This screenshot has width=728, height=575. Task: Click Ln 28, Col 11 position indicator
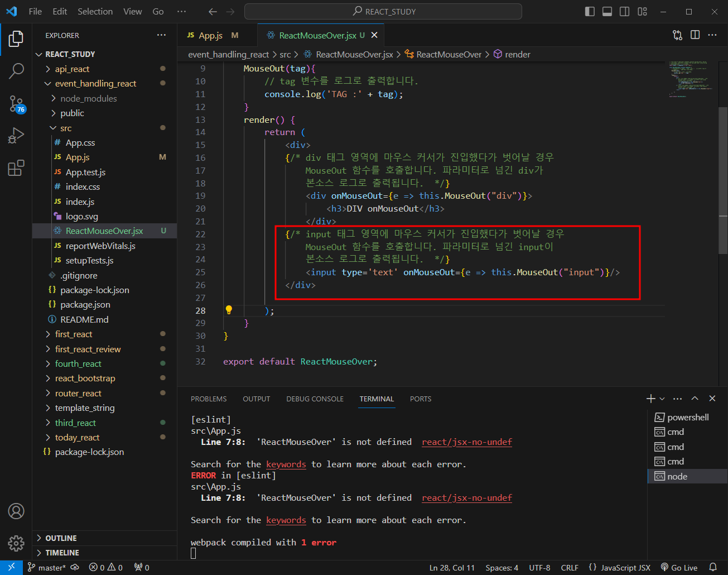[x=452, y=568]
